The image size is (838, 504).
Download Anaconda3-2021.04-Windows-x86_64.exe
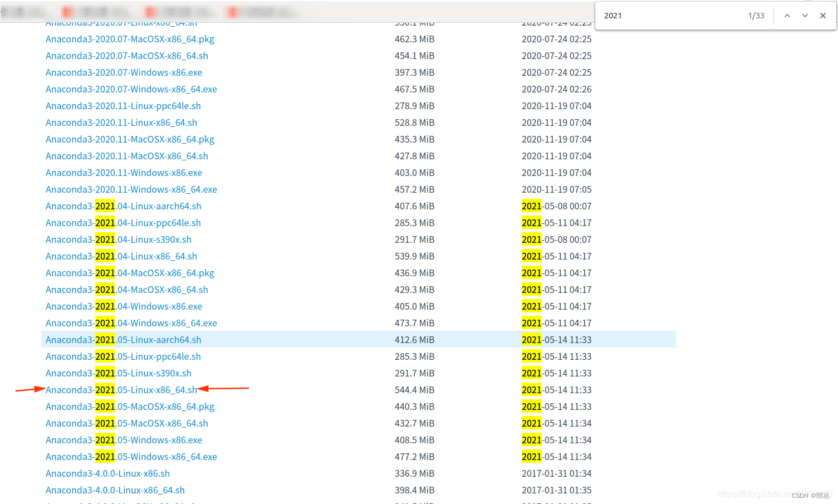131,323
